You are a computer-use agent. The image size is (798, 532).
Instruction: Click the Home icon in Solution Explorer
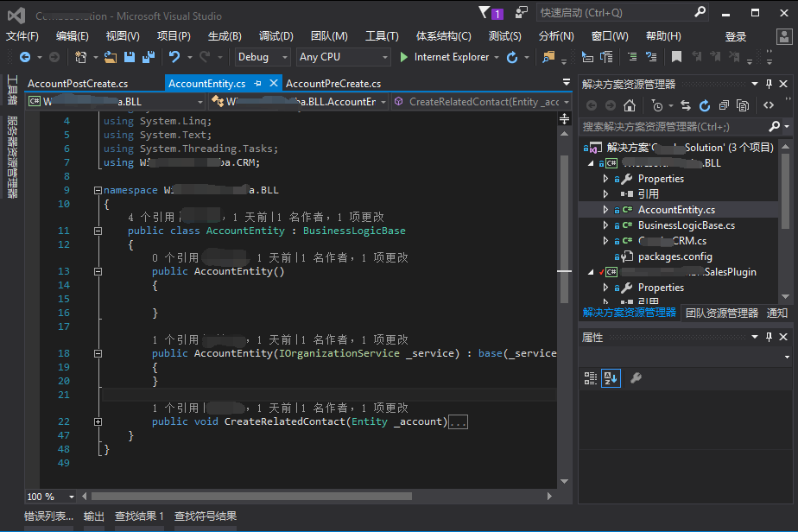pos(630,105)
